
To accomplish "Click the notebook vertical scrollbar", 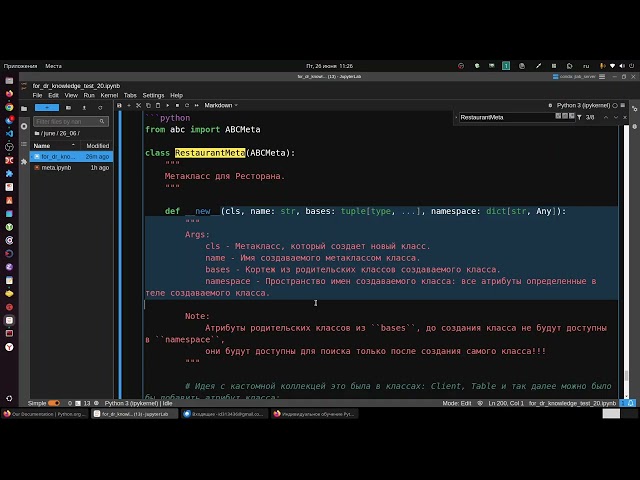I will (627, 261).
